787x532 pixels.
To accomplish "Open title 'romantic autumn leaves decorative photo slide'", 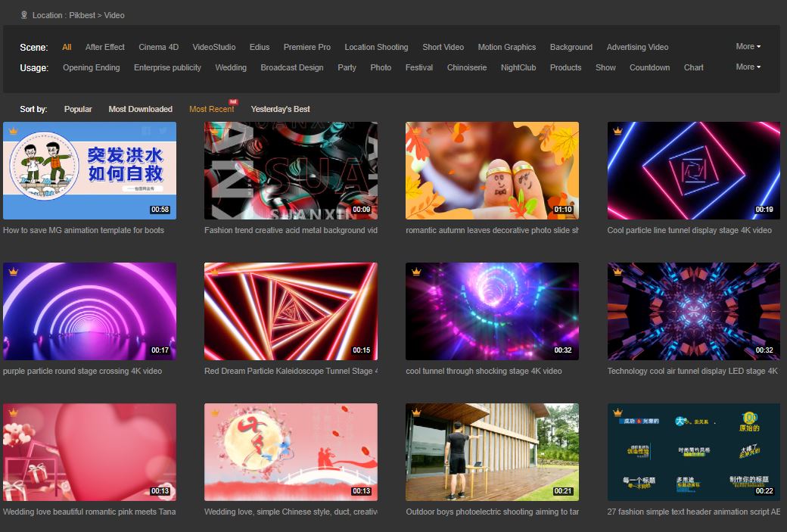I will (492, 230).
